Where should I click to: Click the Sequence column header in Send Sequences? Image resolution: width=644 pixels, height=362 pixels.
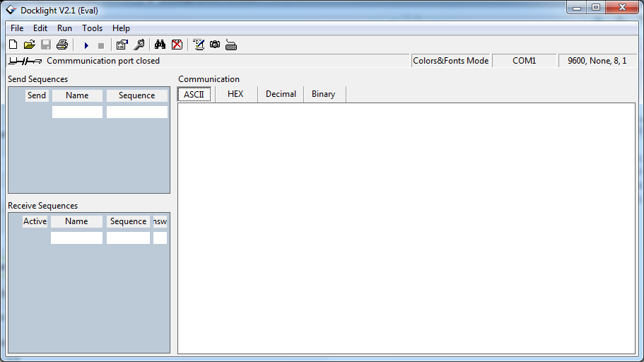(137, 95)
